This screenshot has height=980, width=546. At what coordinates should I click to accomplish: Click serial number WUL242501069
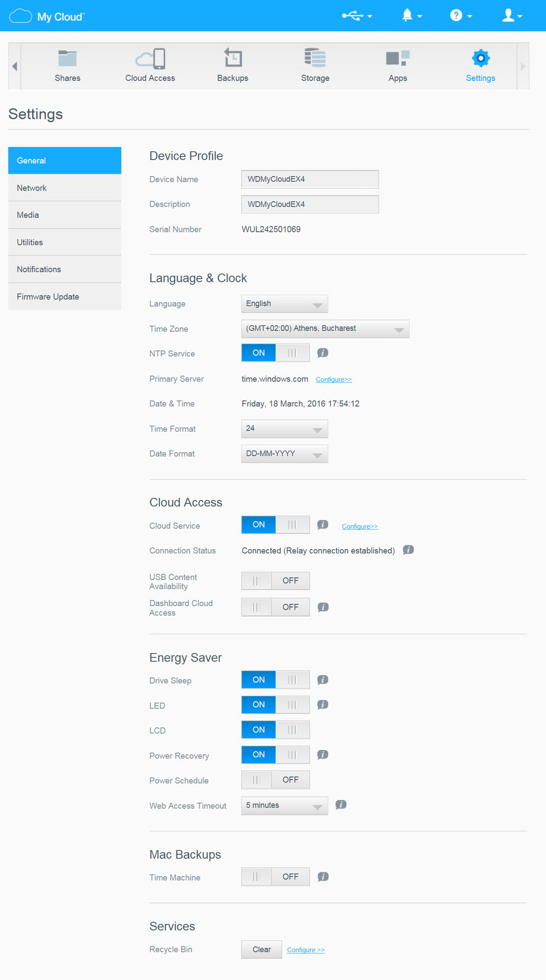(x=271, y=229)
